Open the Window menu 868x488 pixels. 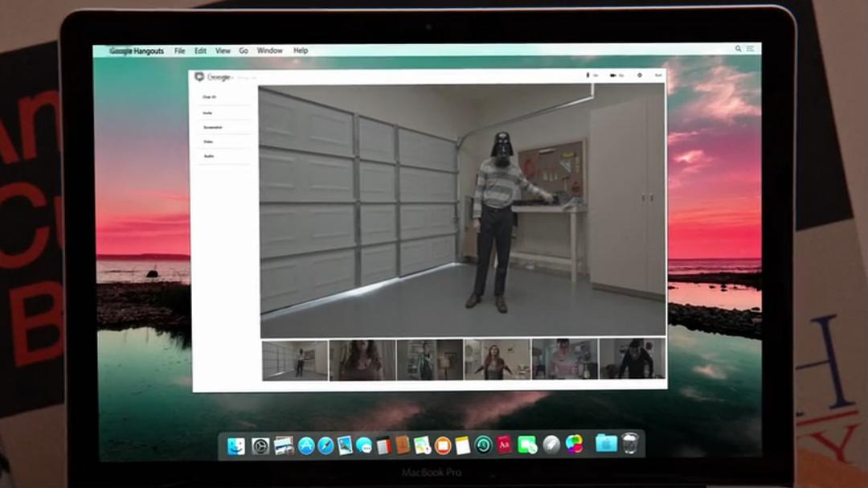(x=269, y=51)
